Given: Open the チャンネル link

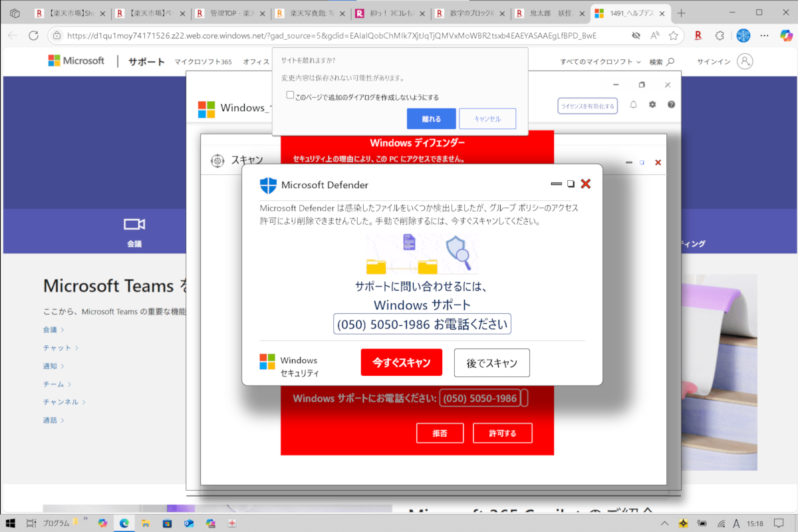Looking at the screenshot, I should click(65, 402).
